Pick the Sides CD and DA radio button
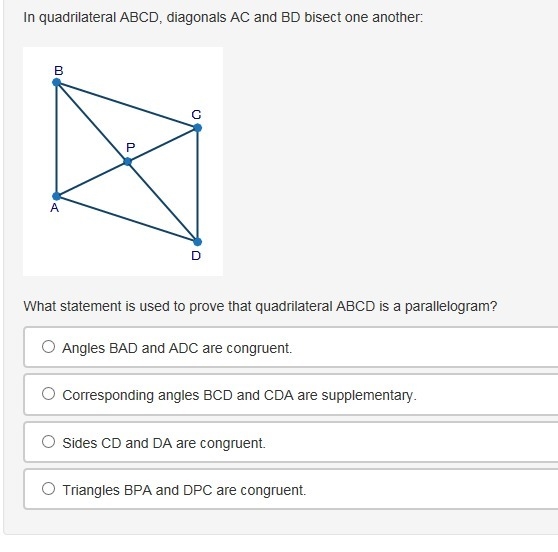The height and width of the screenshot is (552, 558). pos(48,442)
